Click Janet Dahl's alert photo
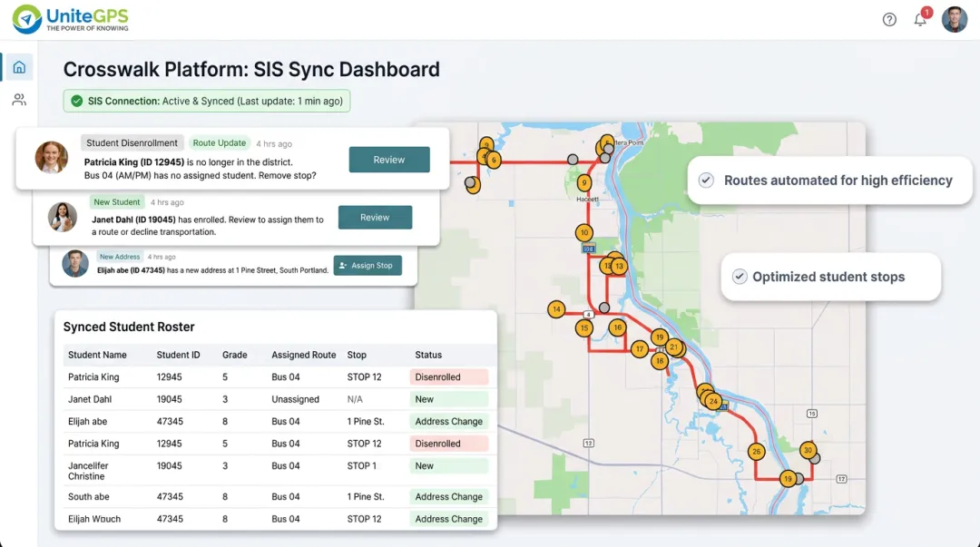This screenshot has width=980, height=547. (x=63, y=217)
